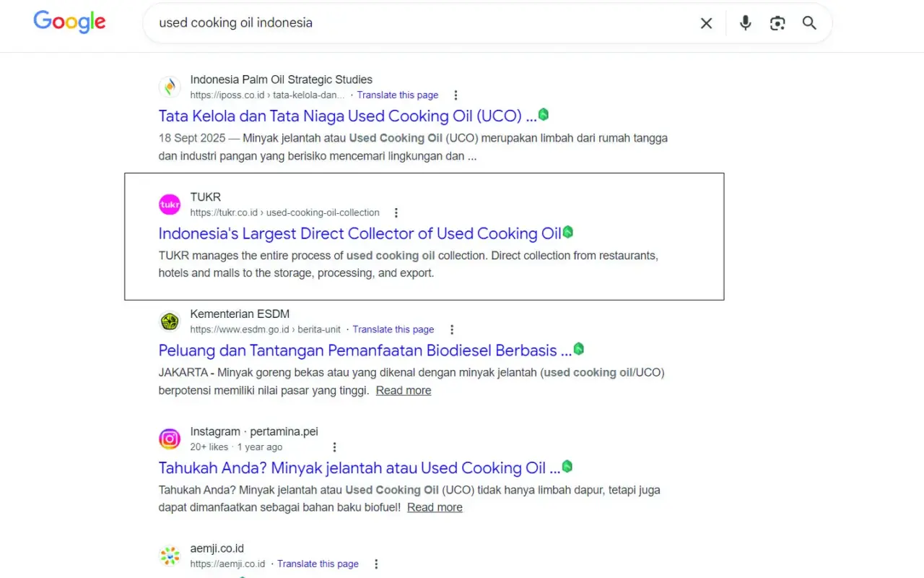Screen dimensions: 924x578
Task: Clear the search query with the X icon
Action: pyautogui.click(x=706, y=22)
